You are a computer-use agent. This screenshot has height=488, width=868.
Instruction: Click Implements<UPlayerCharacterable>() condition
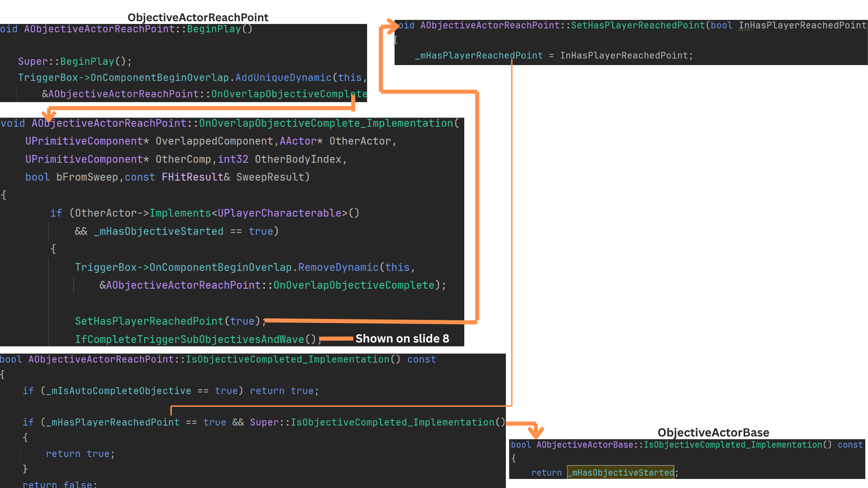click(x=254, y=213)
